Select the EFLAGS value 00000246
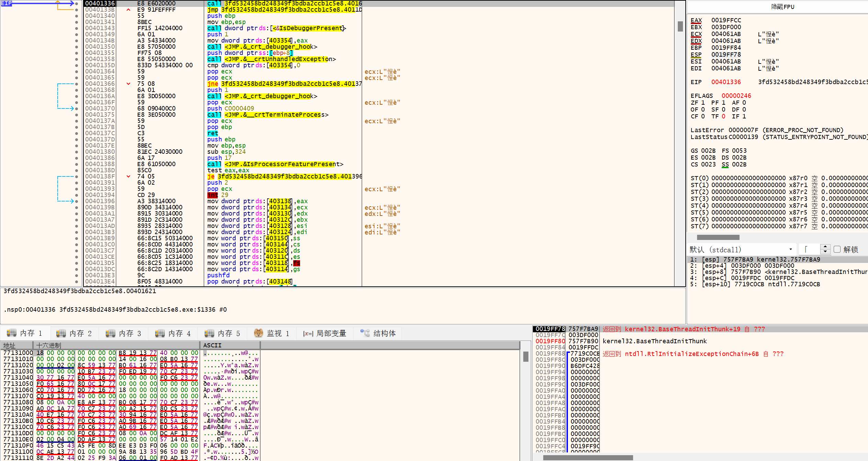868x461 pixels. [736, 96]
